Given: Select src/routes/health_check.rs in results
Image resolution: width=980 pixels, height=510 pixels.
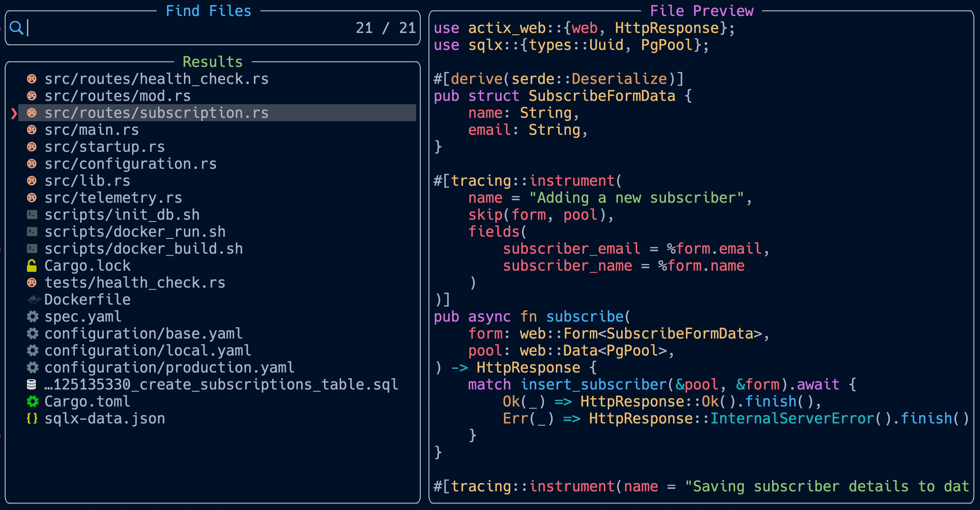Looking at the screenshot, I should point(217,79).
